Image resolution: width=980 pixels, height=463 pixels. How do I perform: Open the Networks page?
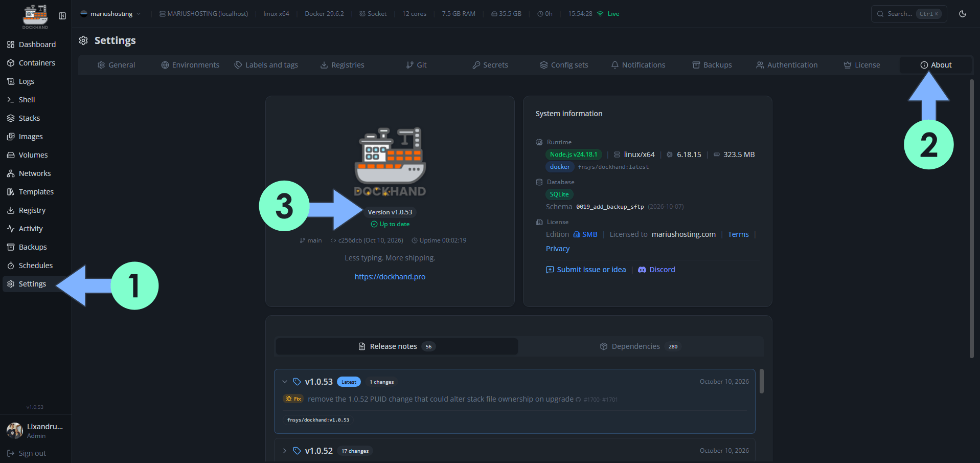[x=36, y=173]
